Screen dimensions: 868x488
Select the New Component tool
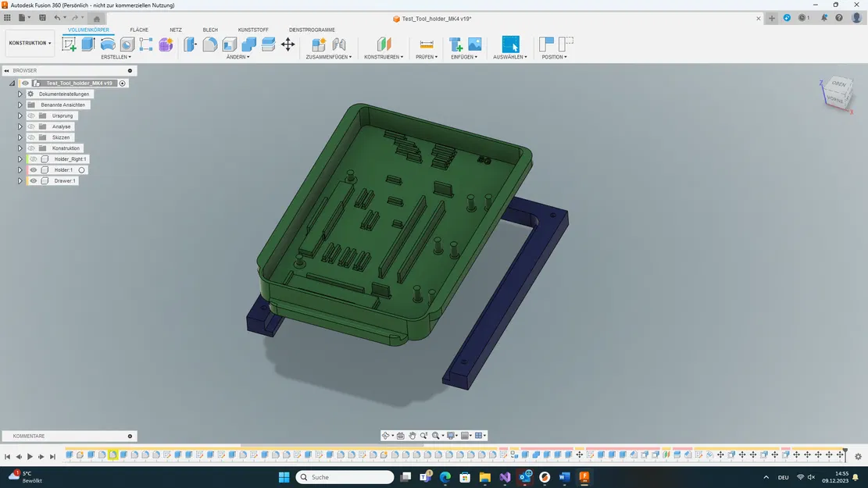319,45
